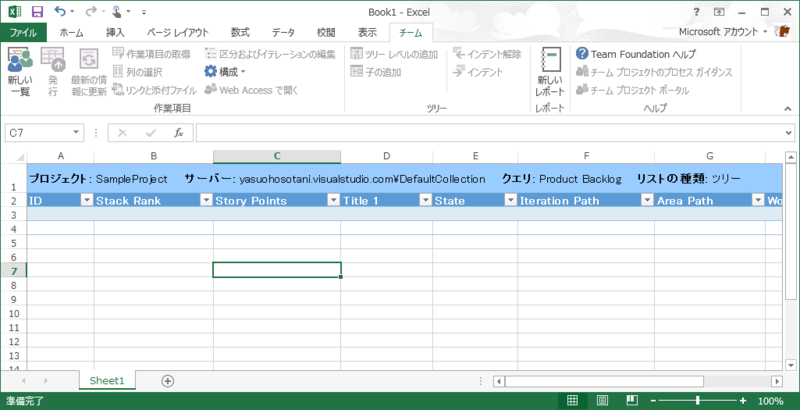The image size is (800, 410).
Task: Switch to the Data (データ) tab
Action: (x=283, y=33)
